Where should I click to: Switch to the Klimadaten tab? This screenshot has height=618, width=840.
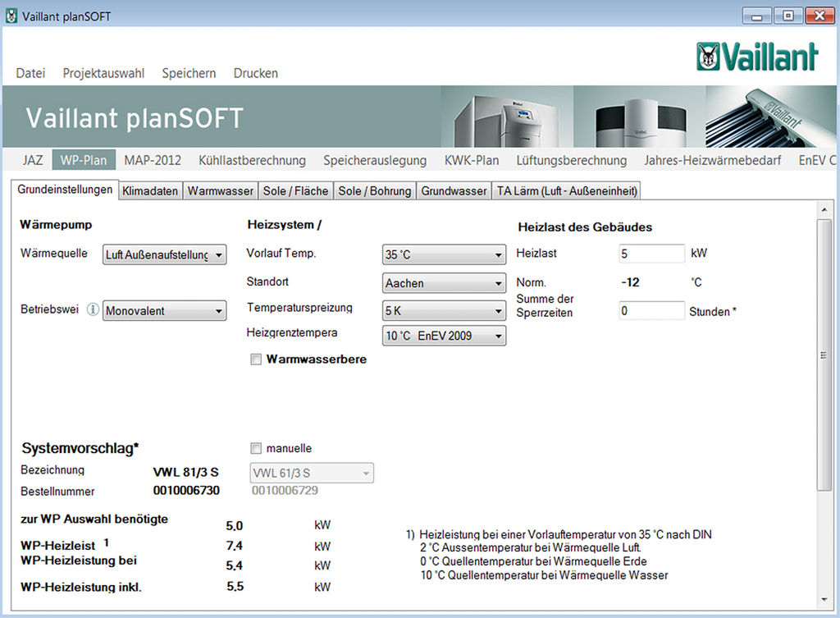click(x=150, y=190)
